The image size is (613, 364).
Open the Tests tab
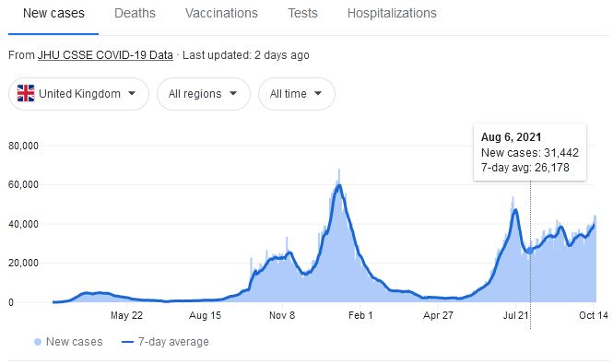[x=303, y=13]
